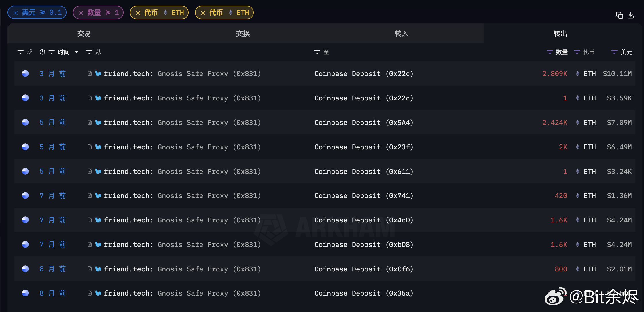Remove the first 代币 ETH filter chip

tap(138, 13)
